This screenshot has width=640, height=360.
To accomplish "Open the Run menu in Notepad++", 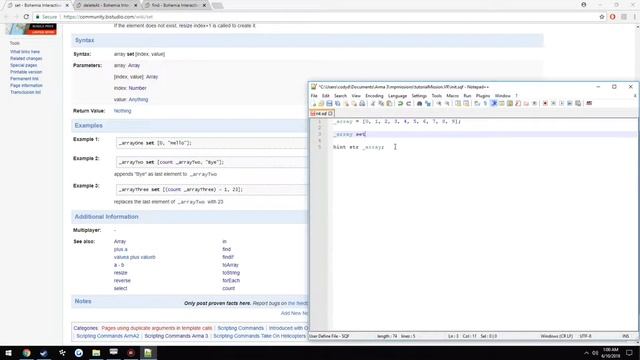I will (467, 96).
